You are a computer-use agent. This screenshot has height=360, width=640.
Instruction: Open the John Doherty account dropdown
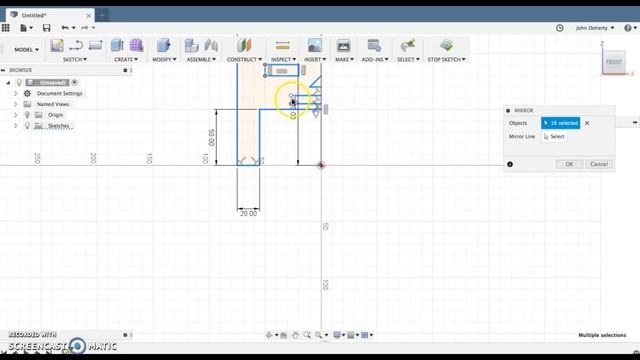pyautogui.click(x=595, y=28)
